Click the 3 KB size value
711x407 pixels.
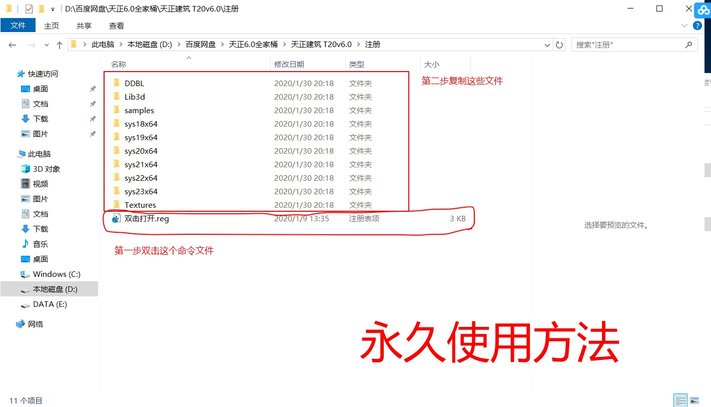[x=458, y=218]
